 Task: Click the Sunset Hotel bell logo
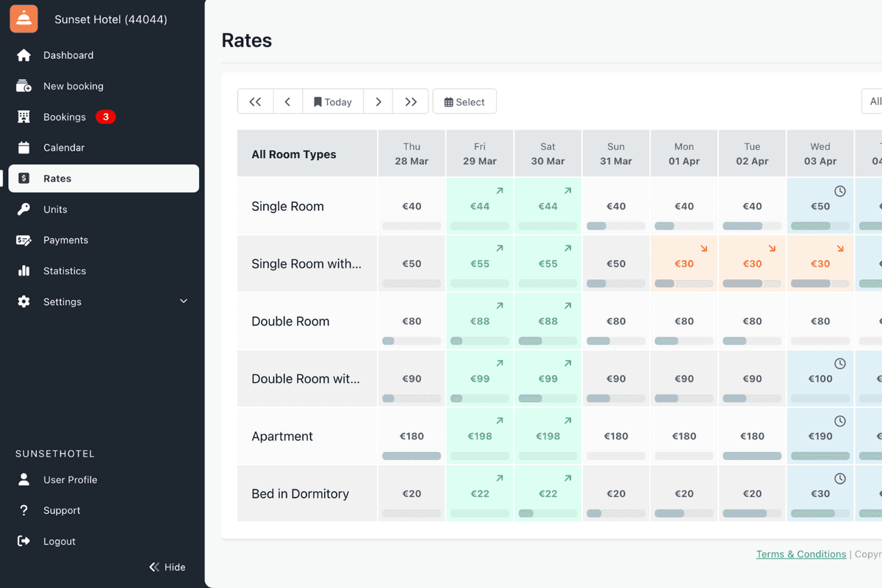pyautogui.click(x=24, y=19)
